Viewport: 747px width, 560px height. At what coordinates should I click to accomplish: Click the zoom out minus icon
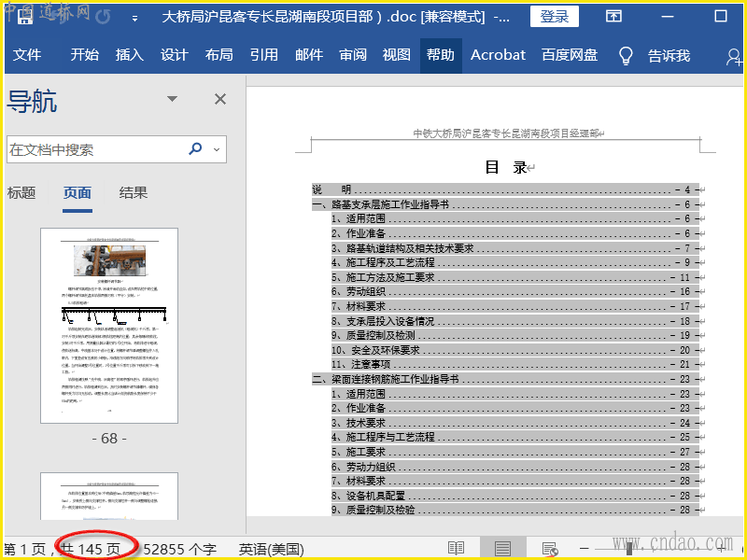click(585, 549)
